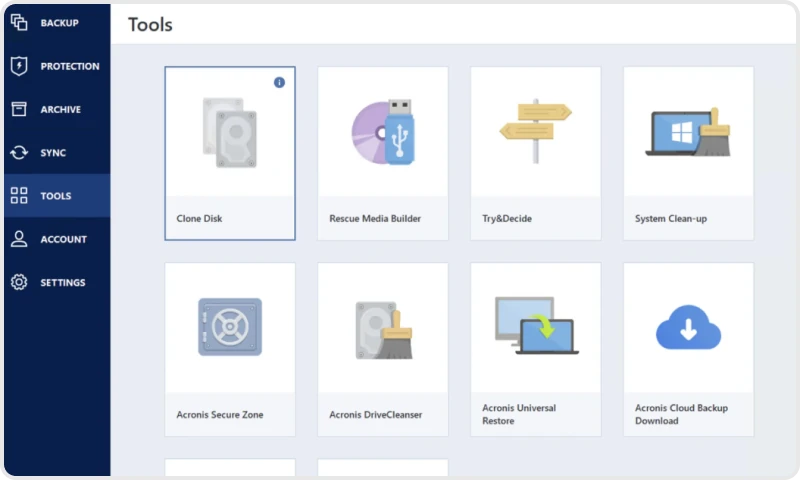Click the info icon on Clone Disk
This screenshot has height=480, width=800.
279,82
